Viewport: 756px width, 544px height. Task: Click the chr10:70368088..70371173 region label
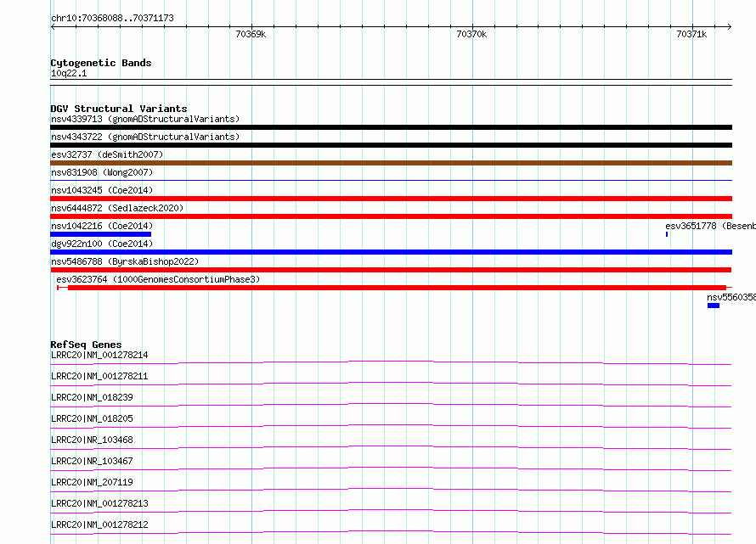[112, 19]
